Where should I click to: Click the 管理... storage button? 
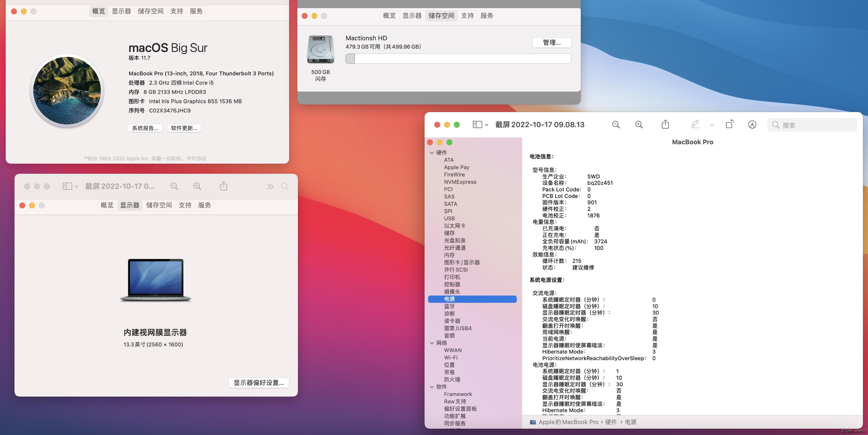pos(551,43)
